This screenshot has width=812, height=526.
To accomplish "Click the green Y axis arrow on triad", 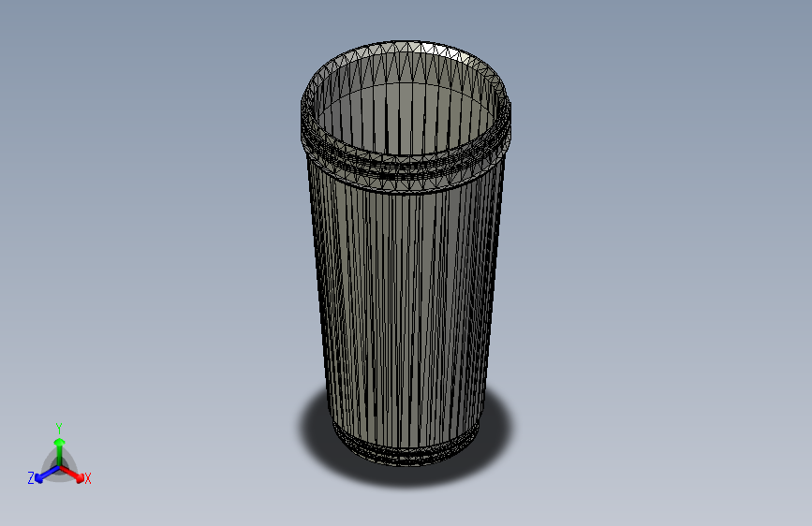I will click(59, 451).
